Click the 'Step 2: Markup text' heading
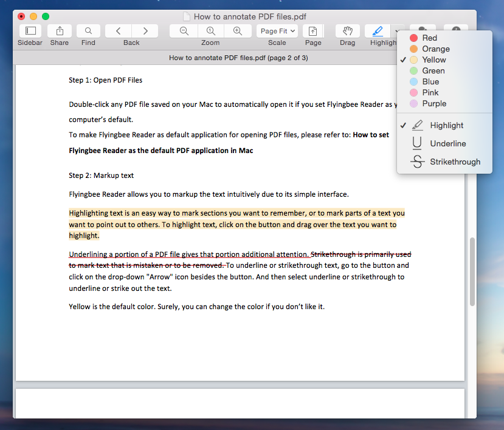Viewport: 504px width, 430px height. coord(102,176)
